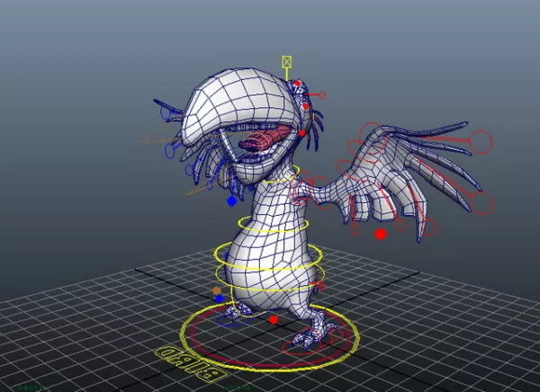Select the orange dot control beside the left hip

pos(217,290)
